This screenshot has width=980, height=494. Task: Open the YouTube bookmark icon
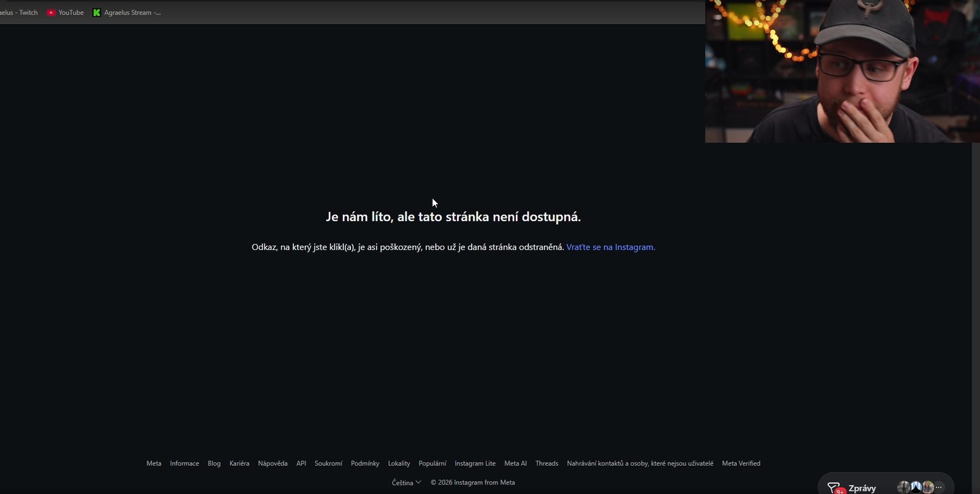[51, 12]
